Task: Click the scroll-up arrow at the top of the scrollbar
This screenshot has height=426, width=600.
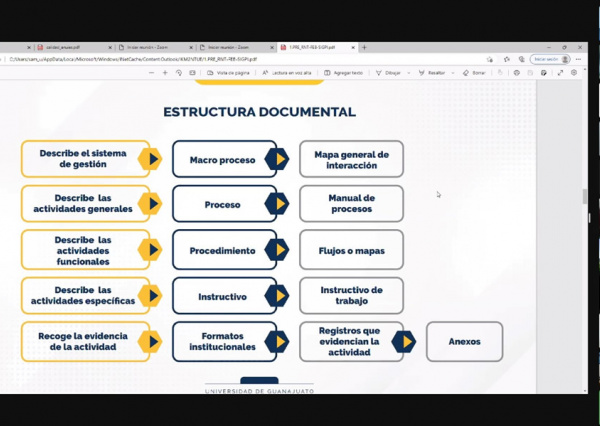Action: pos(584,70)
